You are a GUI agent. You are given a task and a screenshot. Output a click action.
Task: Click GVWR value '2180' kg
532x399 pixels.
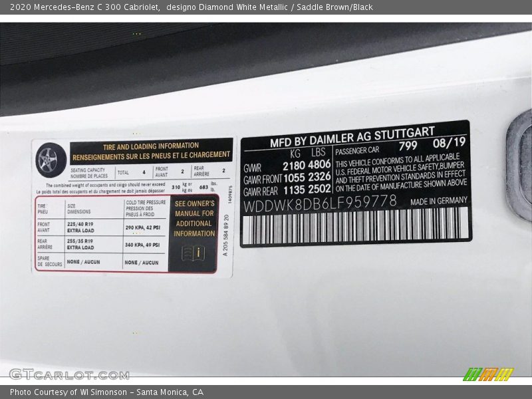[x=294, y=166]
